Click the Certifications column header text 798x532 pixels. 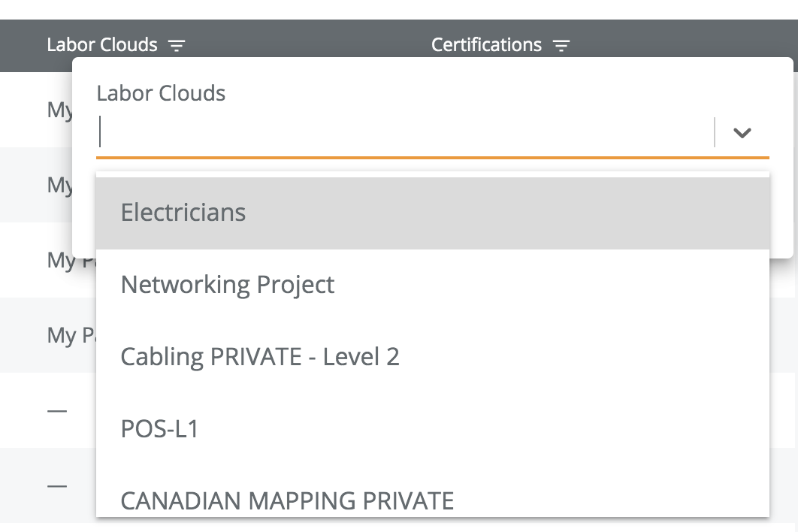tap(486, 45)
